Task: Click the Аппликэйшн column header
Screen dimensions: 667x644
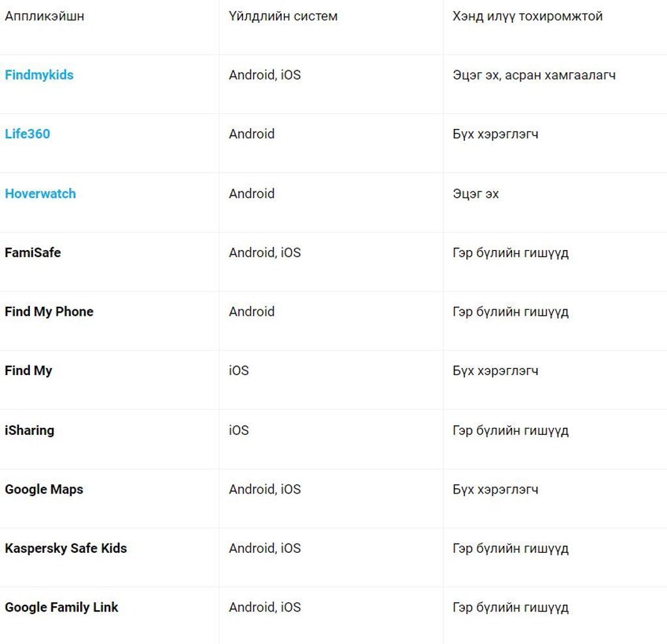Action: pos(44,16)
